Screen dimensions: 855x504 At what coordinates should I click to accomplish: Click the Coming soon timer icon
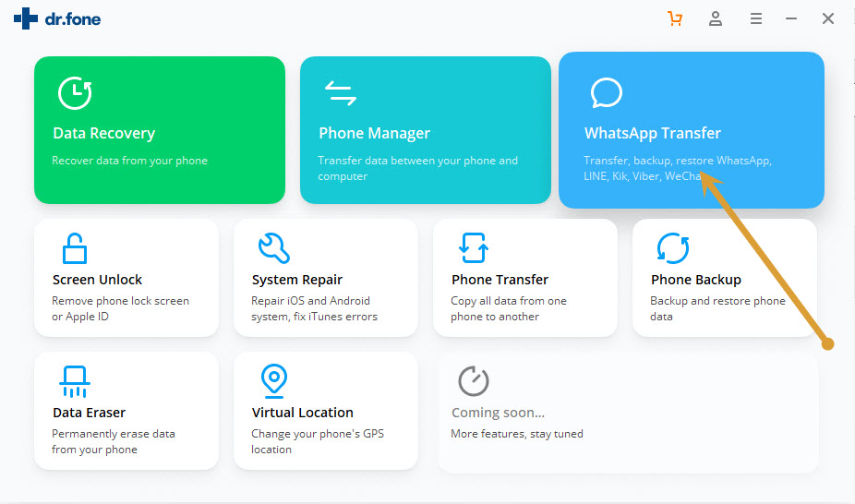coord(474,381)
